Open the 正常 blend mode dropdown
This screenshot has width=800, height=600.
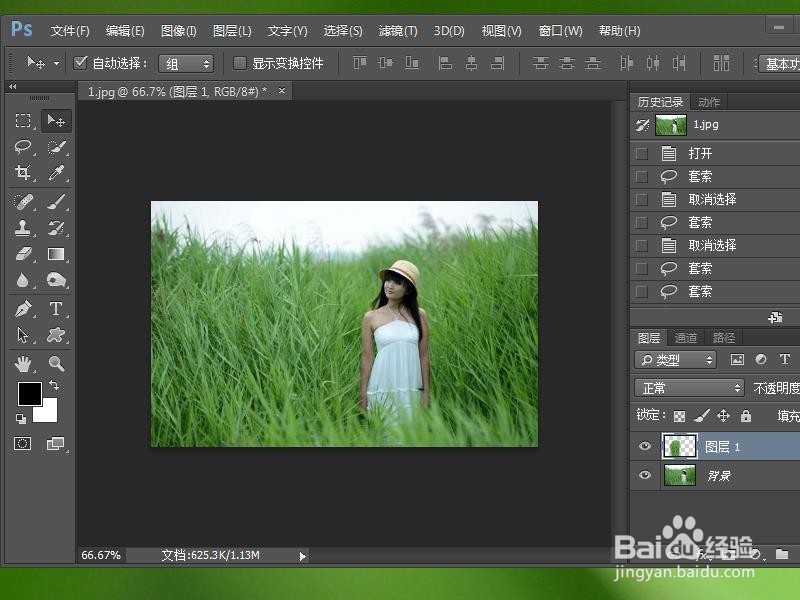pyautogui.click(x=689, y=388)
